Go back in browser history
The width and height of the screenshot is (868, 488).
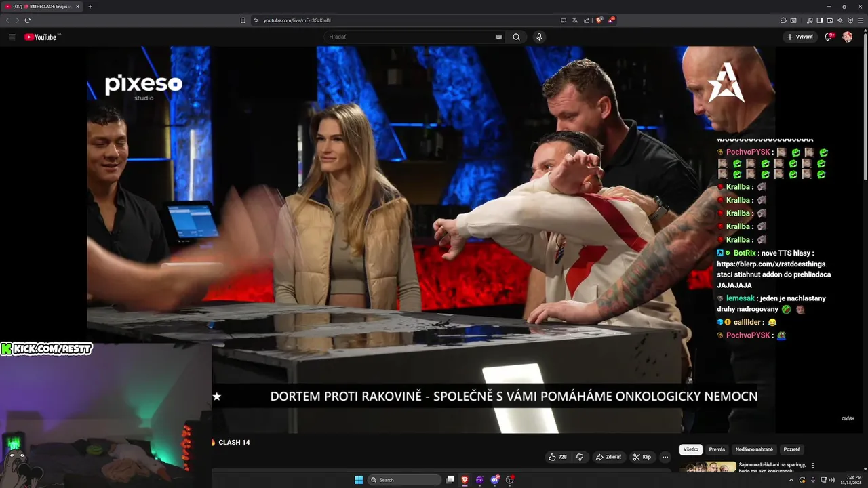coord(7,20)
